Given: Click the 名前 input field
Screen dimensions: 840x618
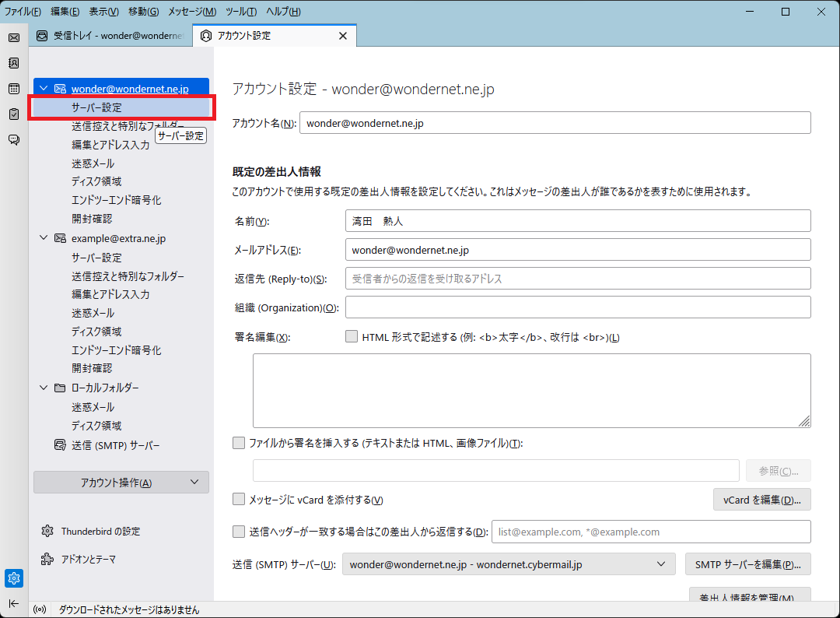Looking at the screenshot, I should (x=578, y=221).
